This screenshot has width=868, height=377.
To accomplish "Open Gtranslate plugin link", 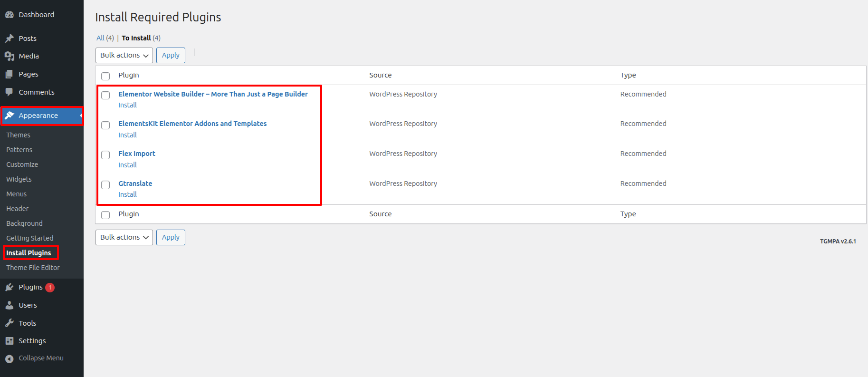I will (x=135, y=184).
